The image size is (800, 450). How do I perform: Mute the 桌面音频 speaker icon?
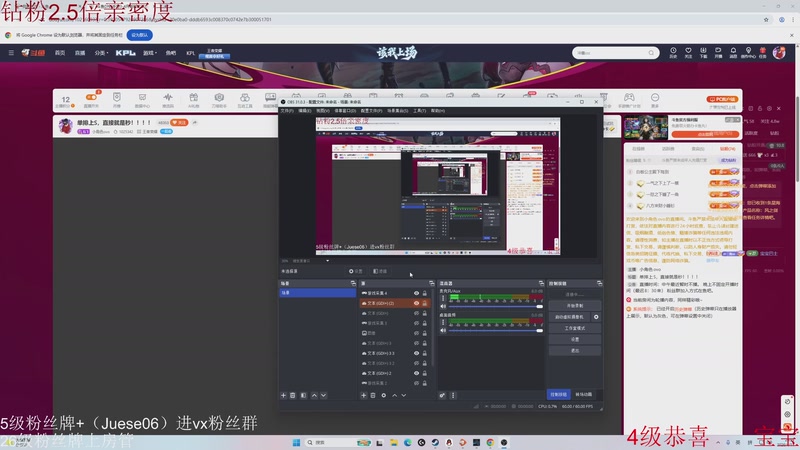click(443, 331)
